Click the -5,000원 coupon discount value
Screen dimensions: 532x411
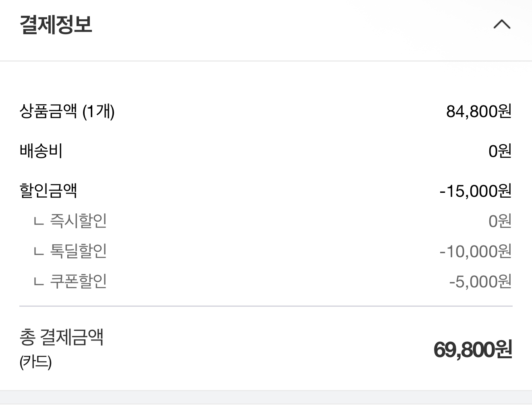pyautogui.click(x=480, y=281)
